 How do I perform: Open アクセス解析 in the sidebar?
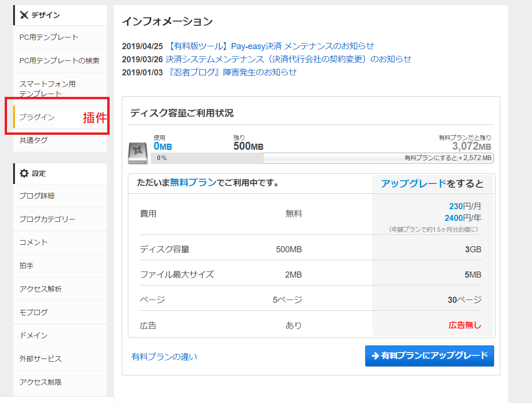40,289
